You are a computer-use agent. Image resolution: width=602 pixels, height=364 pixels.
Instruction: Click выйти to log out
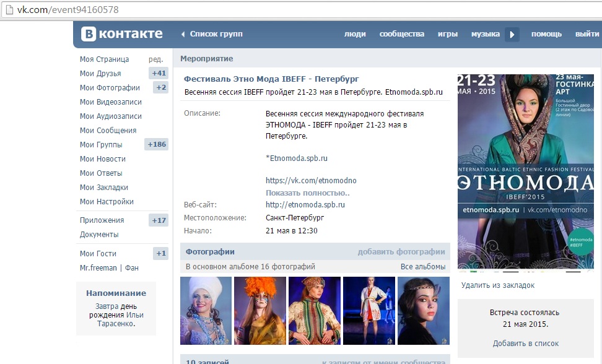click(587, 34)
